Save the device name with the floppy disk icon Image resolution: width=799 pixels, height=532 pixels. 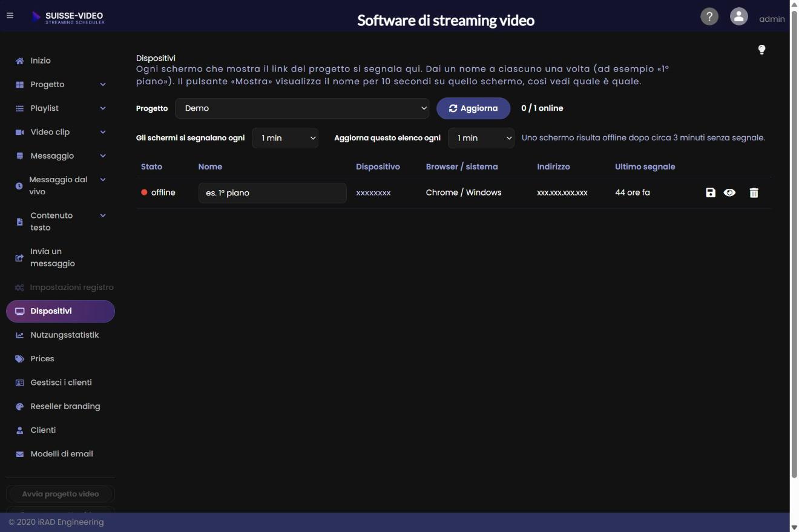(711, 192)
